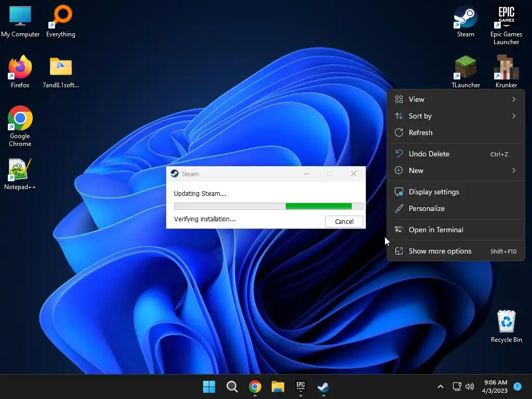The height and width of the screenshot is (399, 532).
Task: Choose Undo Delete in the context menu
Action: pos(456,154)
